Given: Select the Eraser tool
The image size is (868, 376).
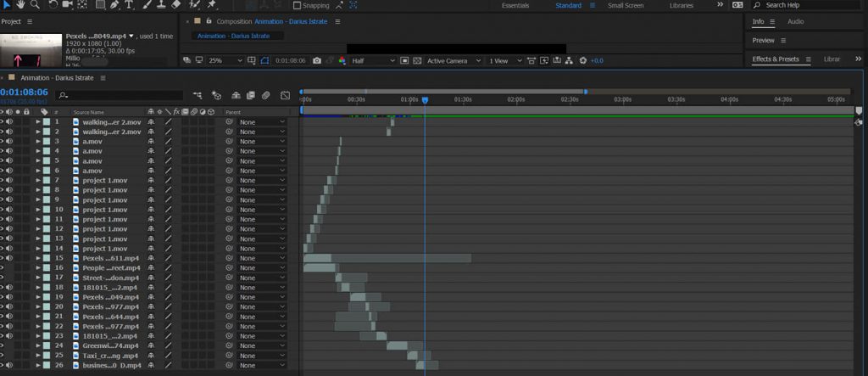Looking at the screenshot, I should [x=176, y=5].
